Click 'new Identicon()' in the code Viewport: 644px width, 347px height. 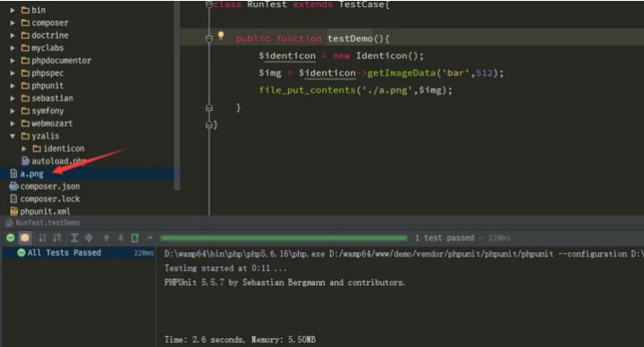coord(378,55)
